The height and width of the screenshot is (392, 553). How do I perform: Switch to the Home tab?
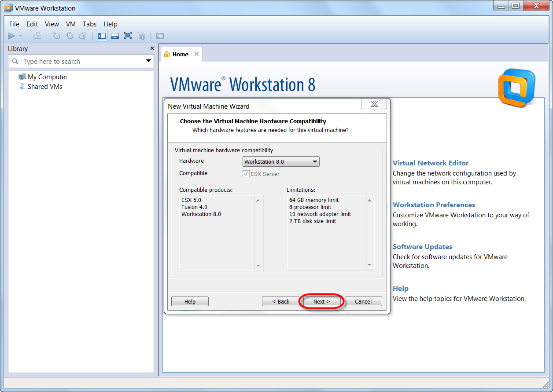181,54
